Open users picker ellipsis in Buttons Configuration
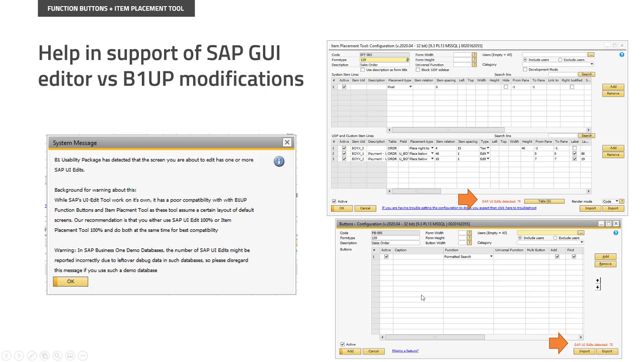 point(581,233)
